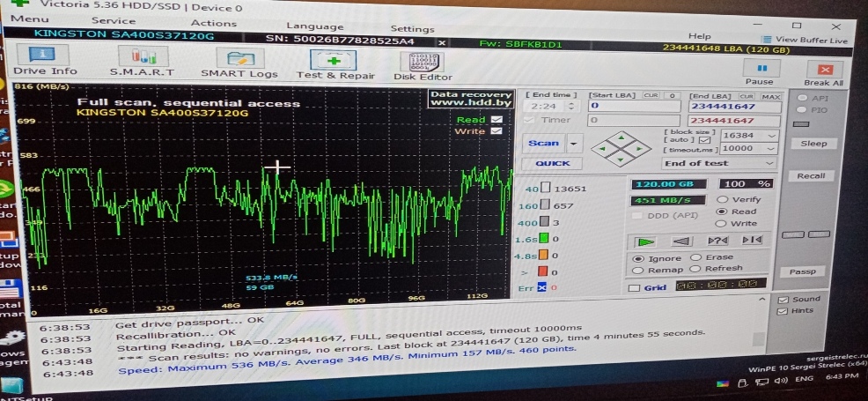868x401 pixels.
Task: Click the QUICK scan button
Action: click(x=553, y=163)
